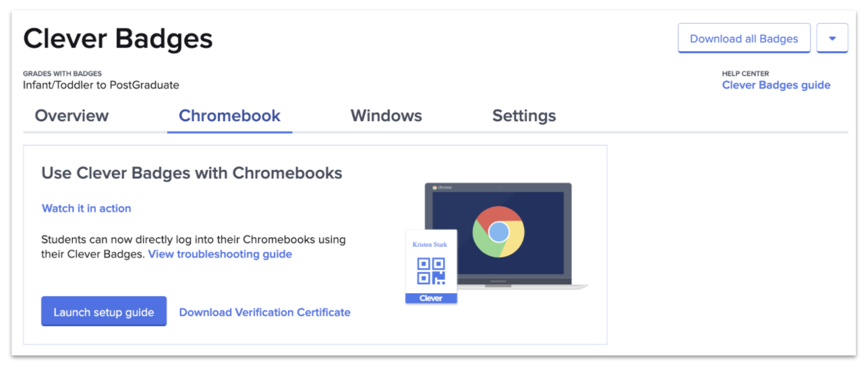Click the Watch it in action link

86,208
